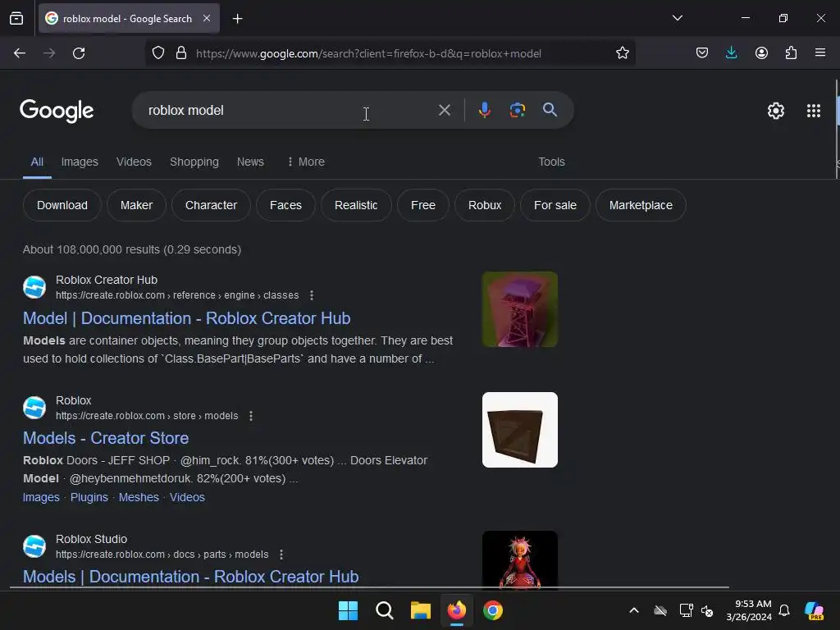Clear the search query with X
840x630 pixels.
pyautogui.click(x=444, y=111)
